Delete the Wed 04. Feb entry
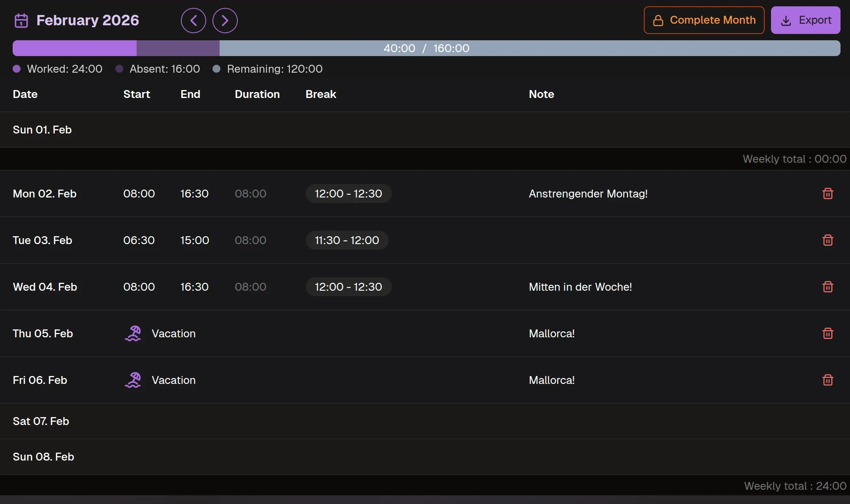 coord(828,287)
